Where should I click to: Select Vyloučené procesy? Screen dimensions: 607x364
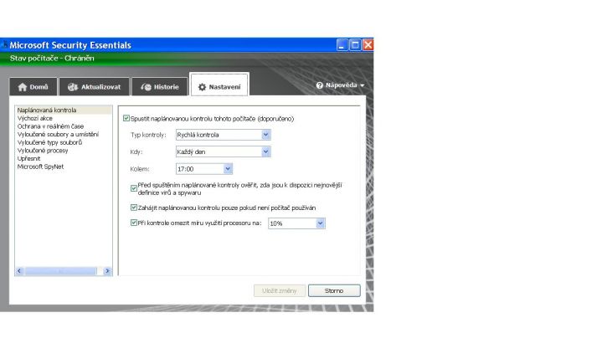(43, 151)
